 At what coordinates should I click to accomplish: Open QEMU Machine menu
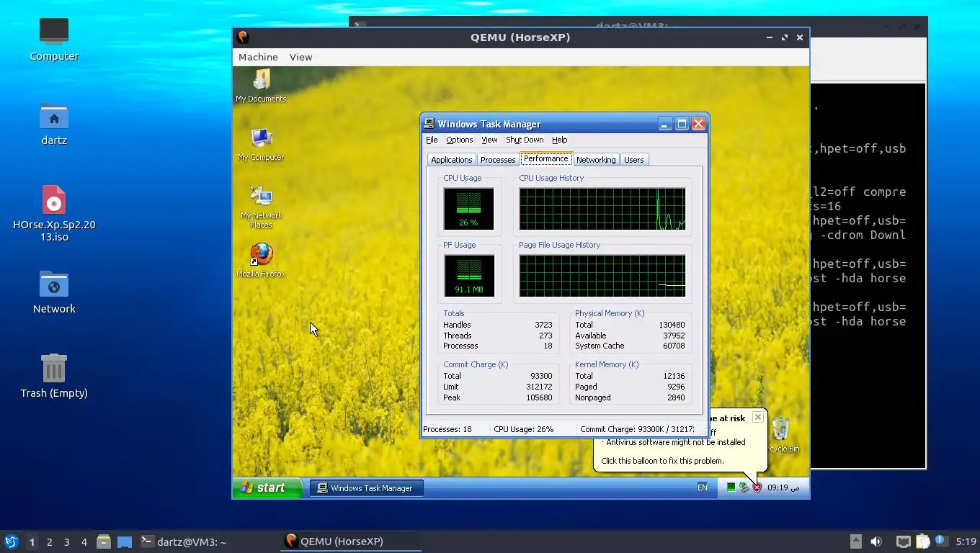click(x=258, y=57)
